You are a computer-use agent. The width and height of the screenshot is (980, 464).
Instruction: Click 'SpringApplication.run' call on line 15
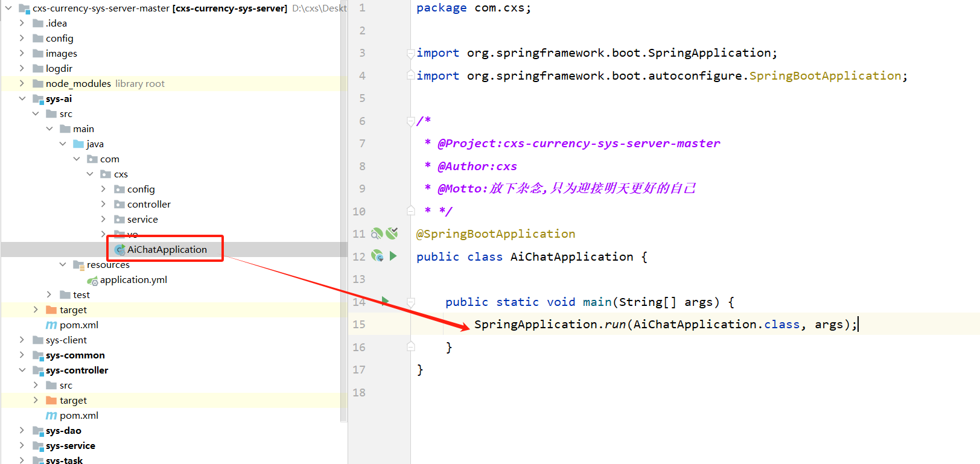[550, 325]
